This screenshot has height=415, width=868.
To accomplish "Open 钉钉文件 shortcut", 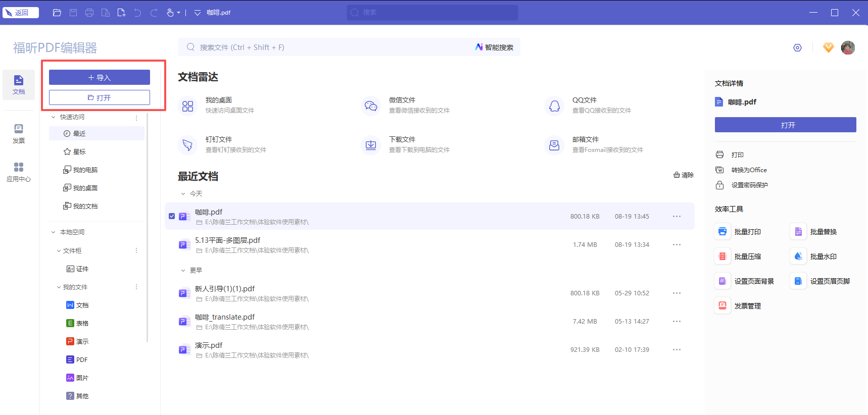I will pyautogui.click(x=222, y=144).
